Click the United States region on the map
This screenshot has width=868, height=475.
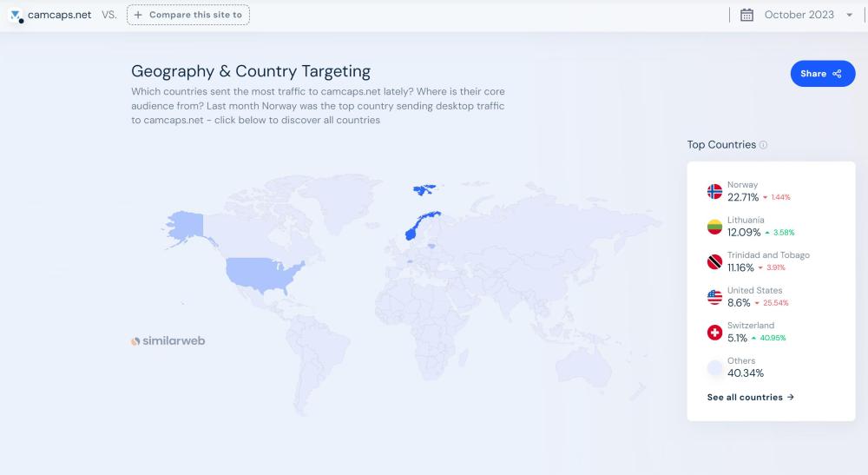point(260,273)
